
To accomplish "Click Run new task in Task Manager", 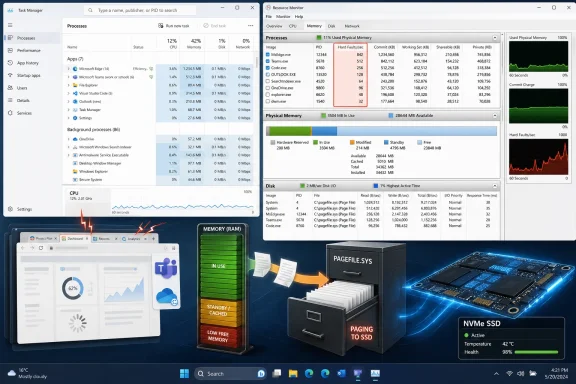I will (x=174, y=26).
